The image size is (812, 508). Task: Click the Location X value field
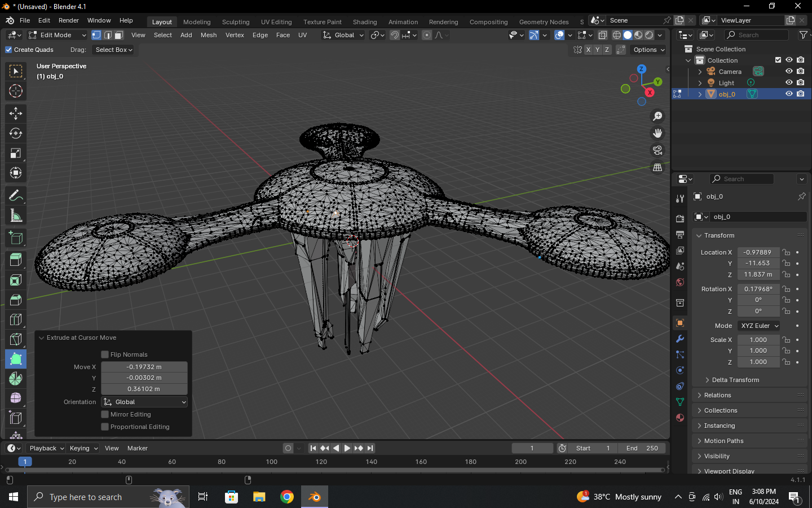[x=758, y=252]
